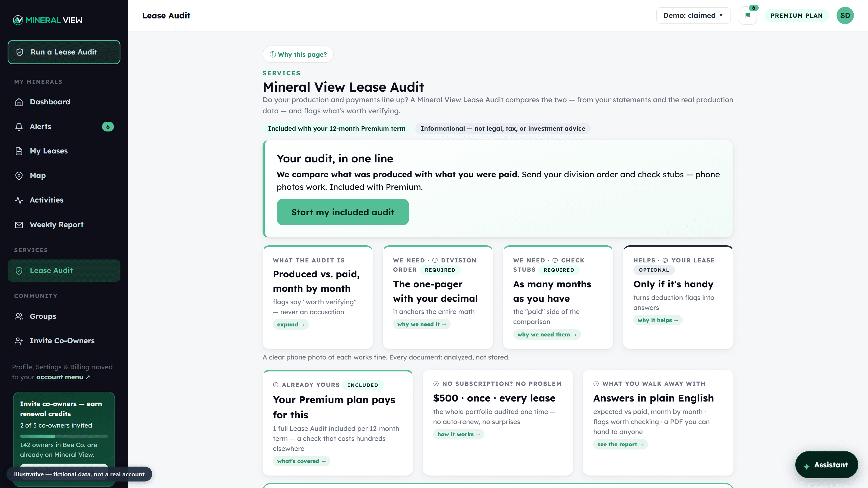Click 'Included with your 12-month Premium term' tag
Screen dimensions: 868x488
coord(337,129)
